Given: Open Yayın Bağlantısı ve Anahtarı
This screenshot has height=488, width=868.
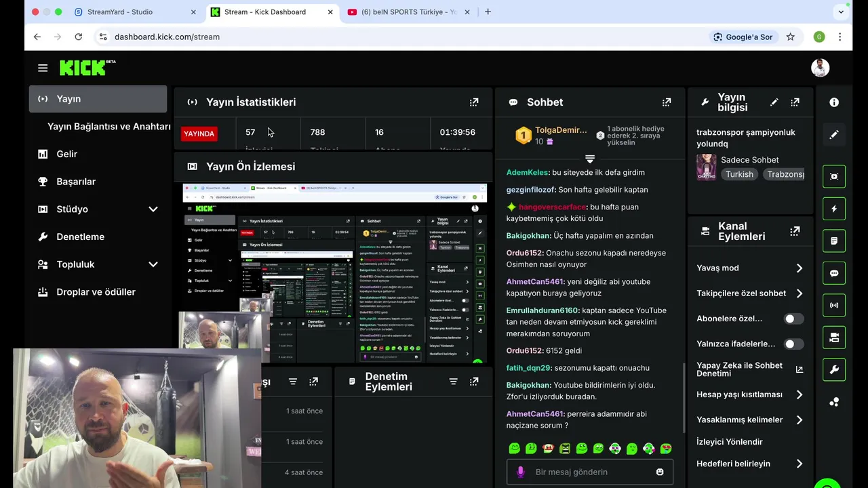Looking at the screenshot, I should 108,127.
